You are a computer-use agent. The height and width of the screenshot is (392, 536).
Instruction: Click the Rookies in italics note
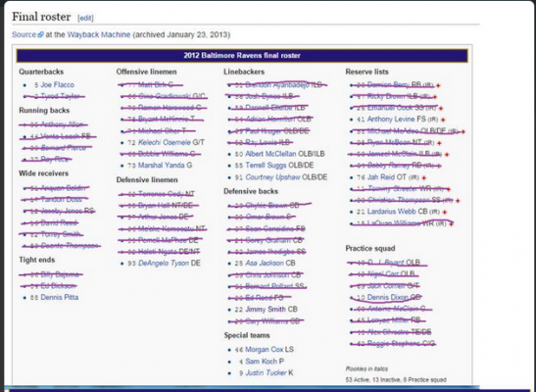click(366, 368)
